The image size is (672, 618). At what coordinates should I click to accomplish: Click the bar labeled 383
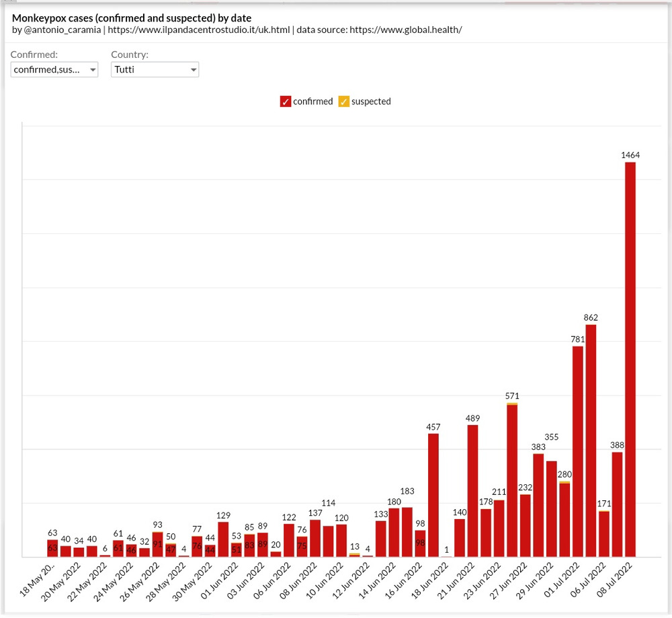click(x=538, y=505)
